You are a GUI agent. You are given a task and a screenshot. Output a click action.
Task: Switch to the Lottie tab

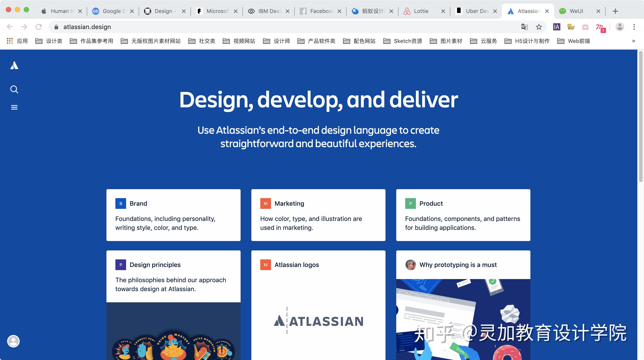click(x=421, y=11)
